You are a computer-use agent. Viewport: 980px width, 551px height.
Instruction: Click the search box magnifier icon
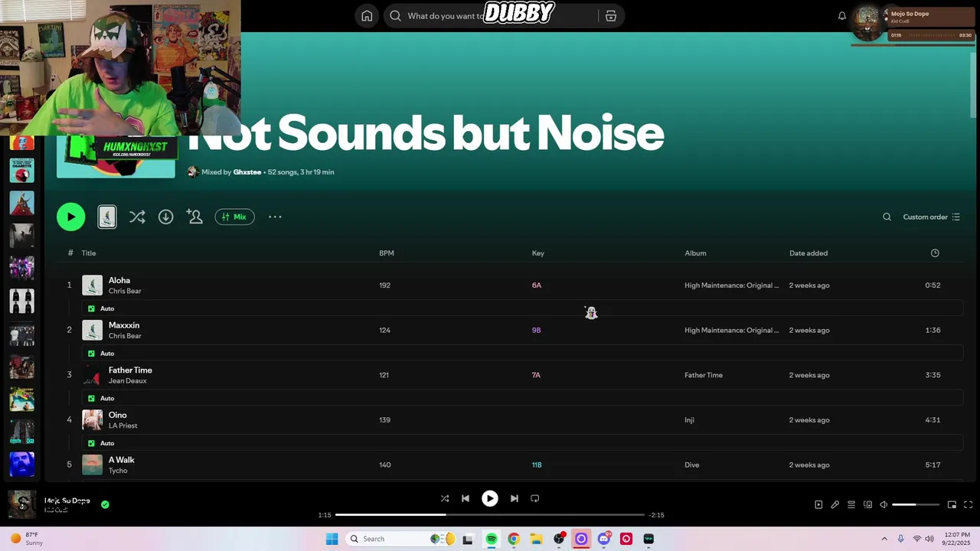[395, 16]
